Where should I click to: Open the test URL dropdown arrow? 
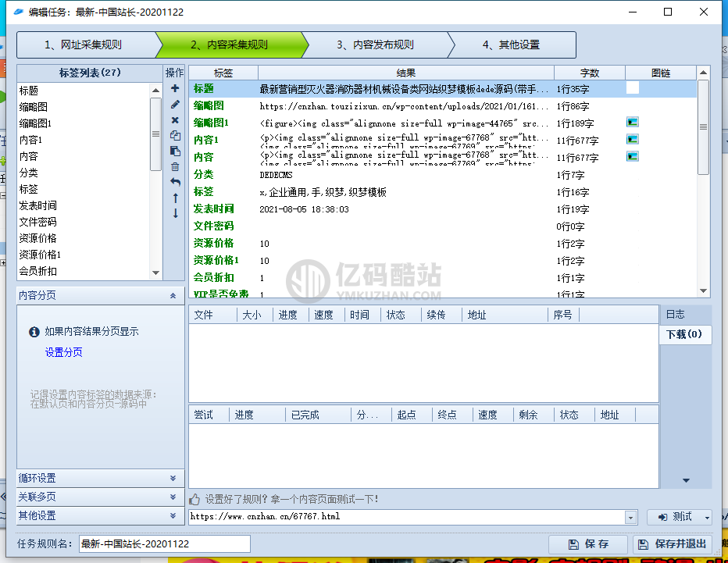click(x=630, y=518)
